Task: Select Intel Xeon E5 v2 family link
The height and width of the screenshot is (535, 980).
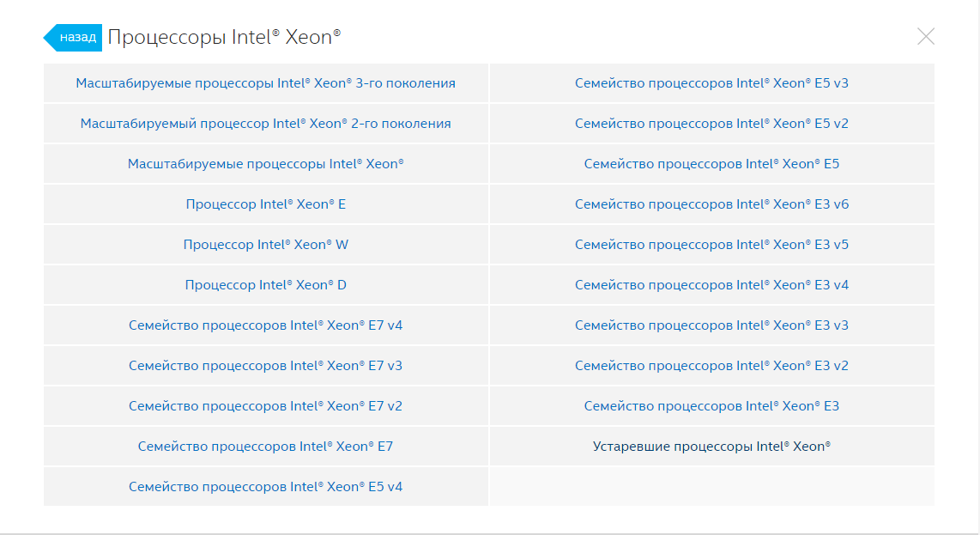Action: (711, 124)
